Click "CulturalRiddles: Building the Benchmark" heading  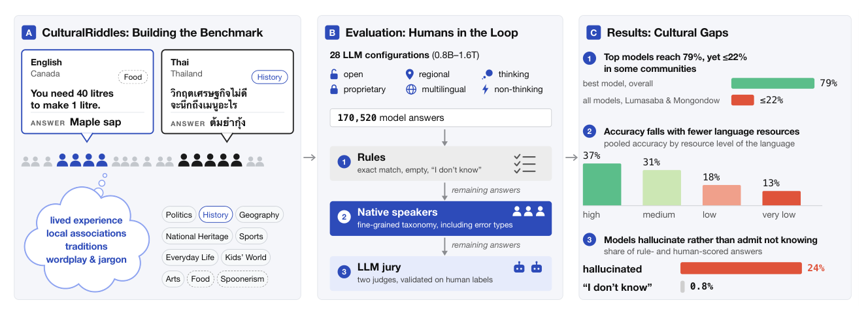(152, 33)
